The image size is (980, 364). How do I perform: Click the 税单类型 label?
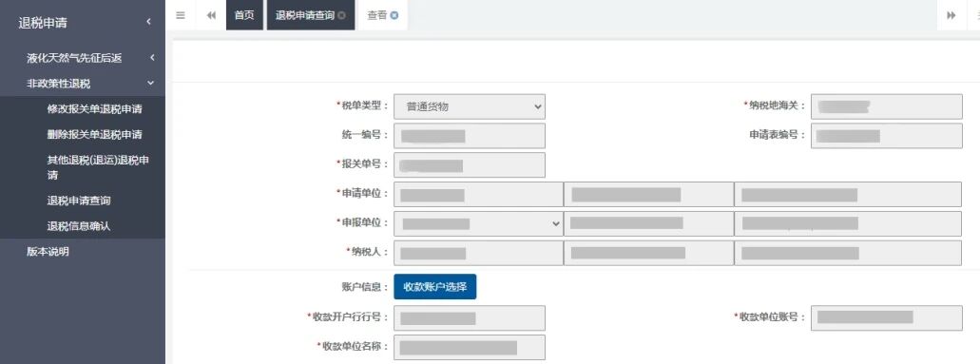362,105
